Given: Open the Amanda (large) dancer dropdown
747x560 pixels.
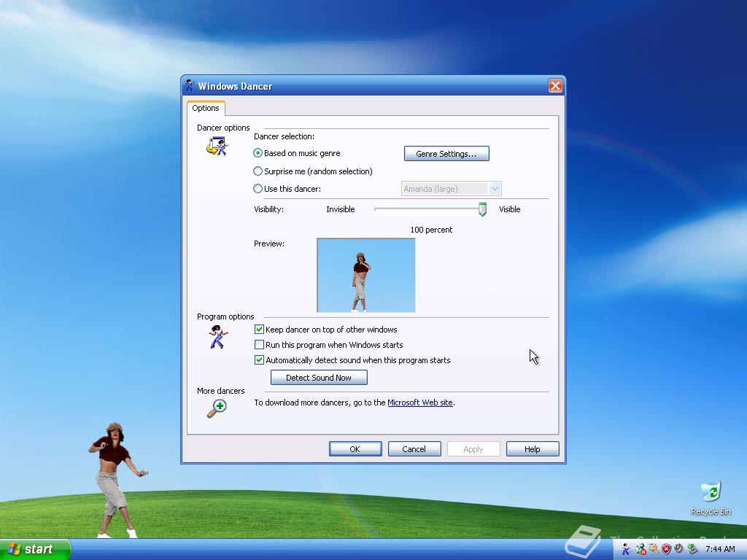Looking at the screenshot, I should point(495,189).
